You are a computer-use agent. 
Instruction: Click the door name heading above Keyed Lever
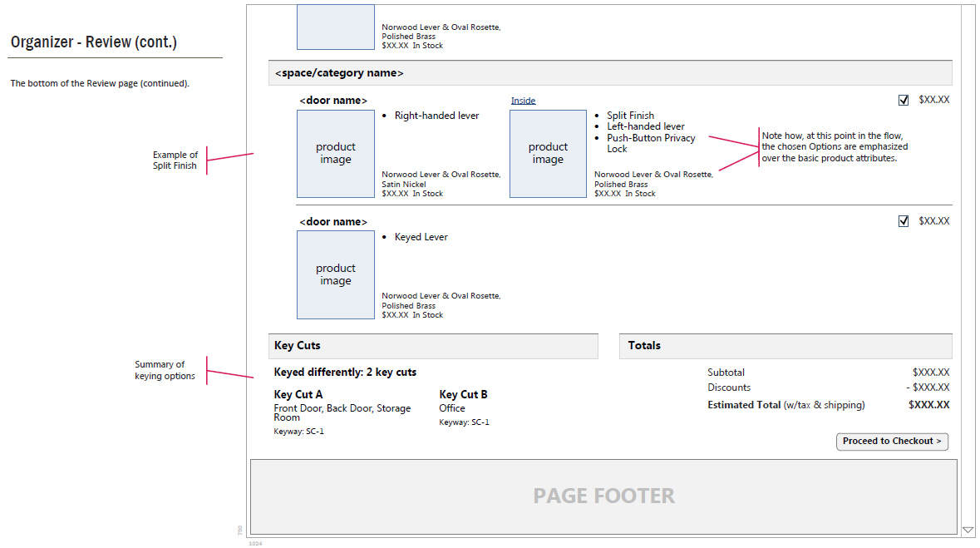click(333, 222)
